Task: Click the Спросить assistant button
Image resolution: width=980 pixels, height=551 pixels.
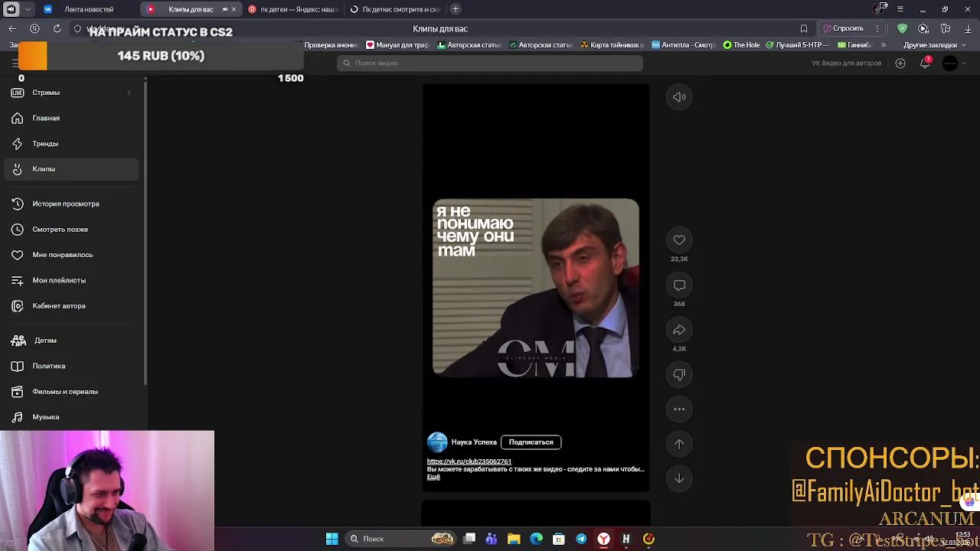Action: [x=843, y=28]
